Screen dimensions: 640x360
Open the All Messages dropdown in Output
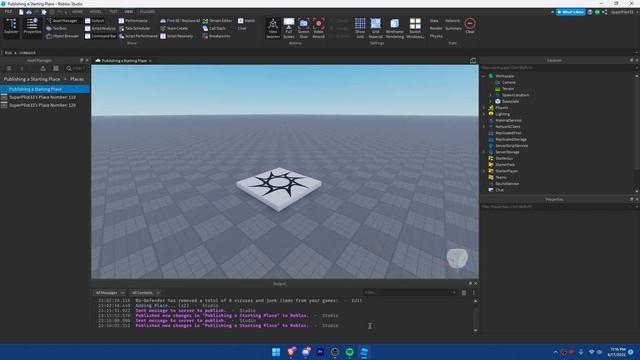(110, 293)
